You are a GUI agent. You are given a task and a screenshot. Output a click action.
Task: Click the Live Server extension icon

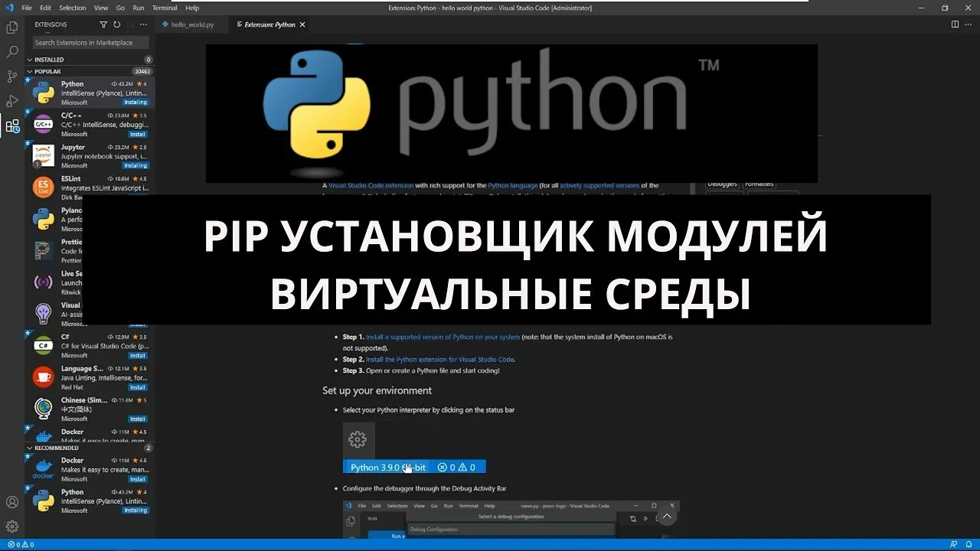44,282
